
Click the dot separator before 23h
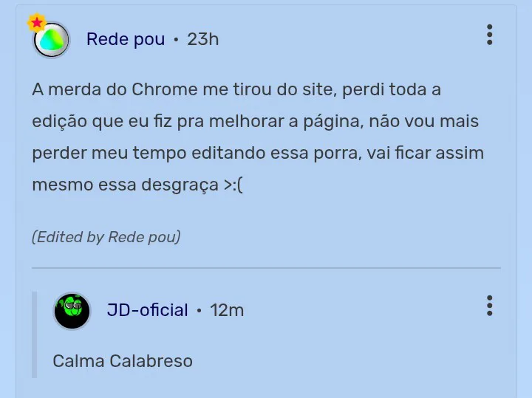coord(176,40)
